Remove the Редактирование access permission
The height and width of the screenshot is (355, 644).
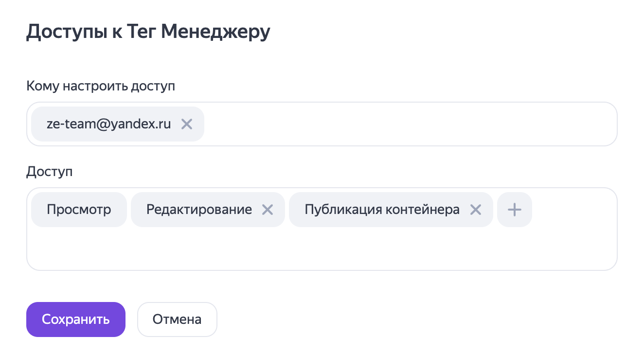[268, 210]
